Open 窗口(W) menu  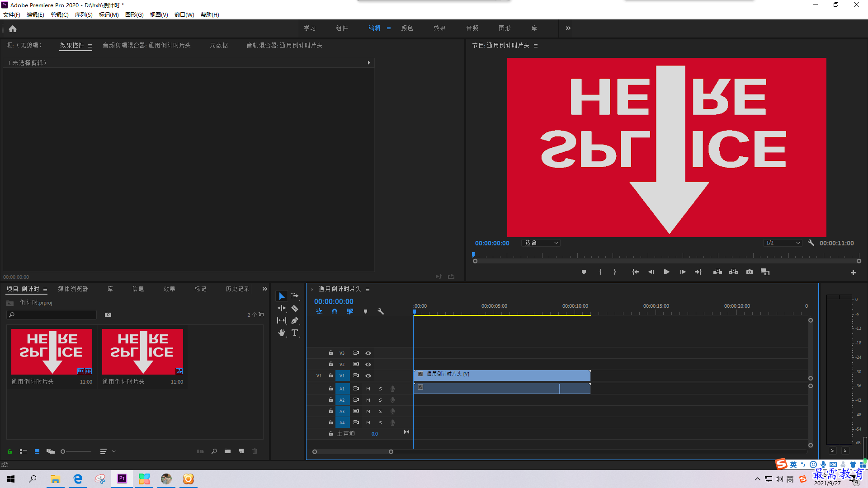point(184,14)
